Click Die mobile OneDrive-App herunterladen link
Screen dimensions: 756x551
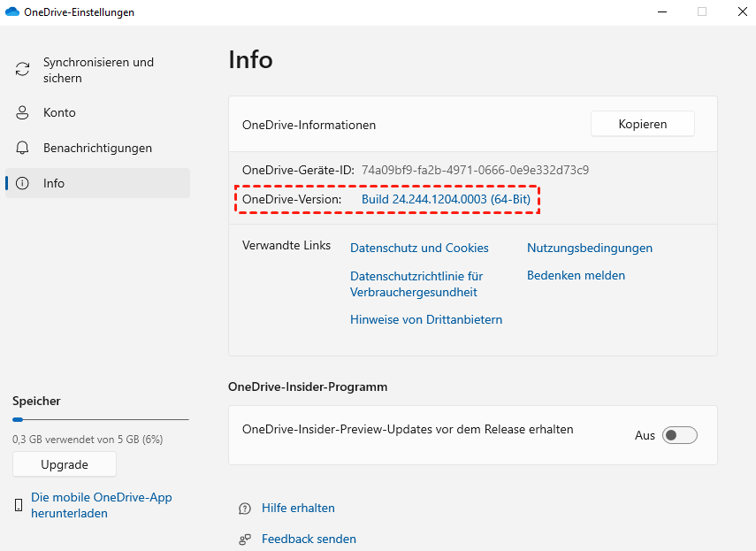[x=101, y=505]
